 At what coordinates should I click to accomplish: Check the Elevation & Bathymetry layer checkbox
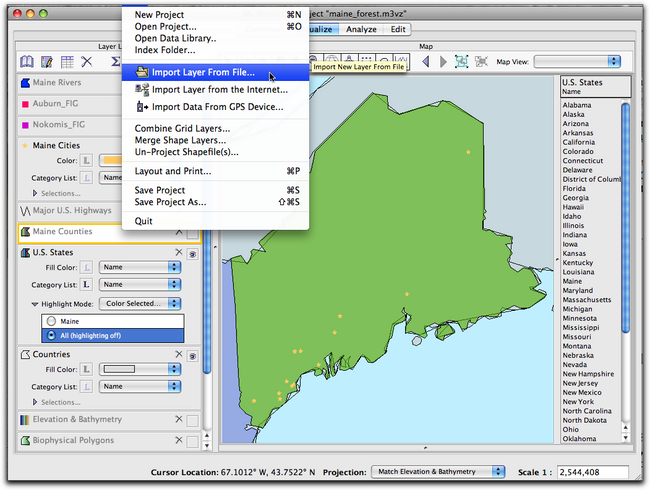click(192, 420)
